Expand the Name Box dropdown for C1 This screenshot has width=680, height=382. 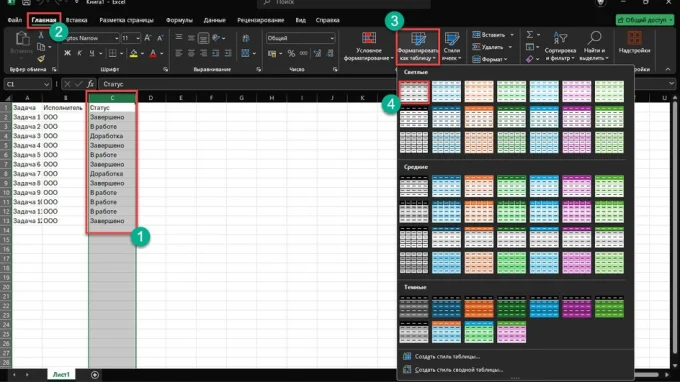click(x=46, y=84)
